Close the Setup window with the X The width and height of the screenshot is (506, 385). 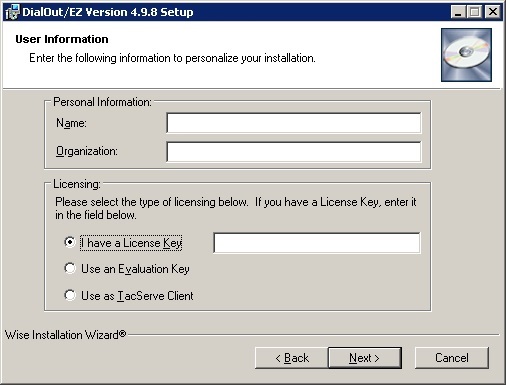tap(493, 12)
